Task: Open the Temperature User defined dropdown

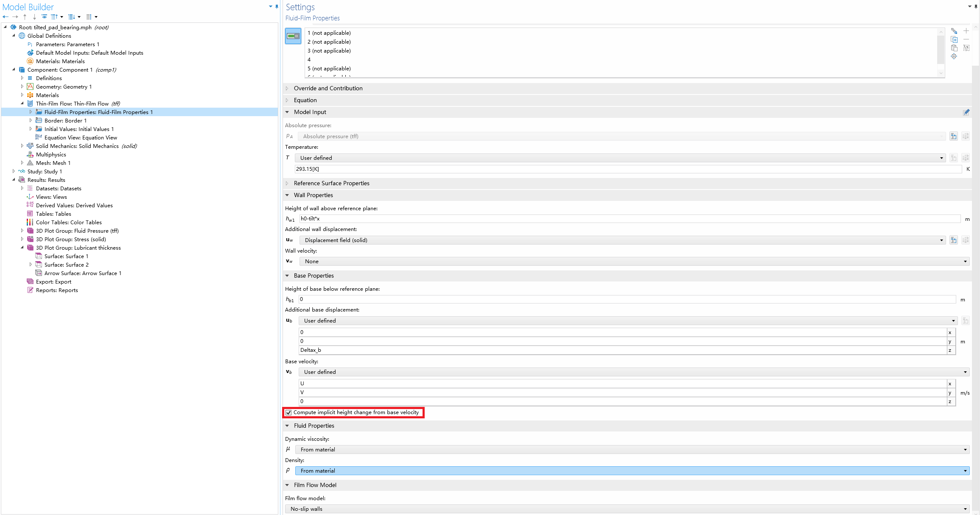Action: (621, 158)
